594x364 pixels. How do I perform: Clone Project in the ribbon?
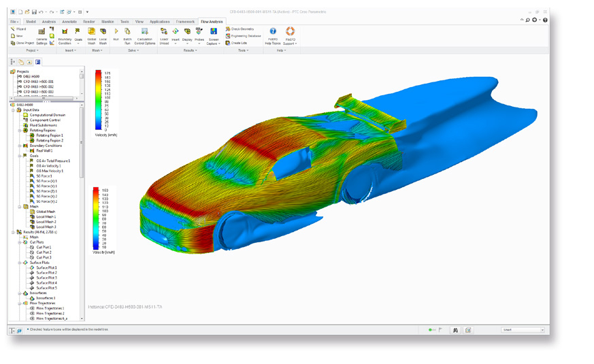pyautogui.click(x=22, y=43)
